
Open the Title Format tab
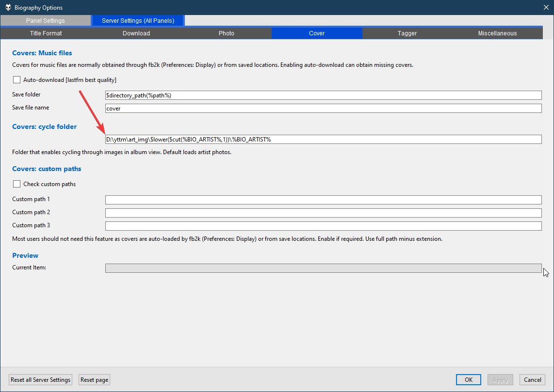46,33
